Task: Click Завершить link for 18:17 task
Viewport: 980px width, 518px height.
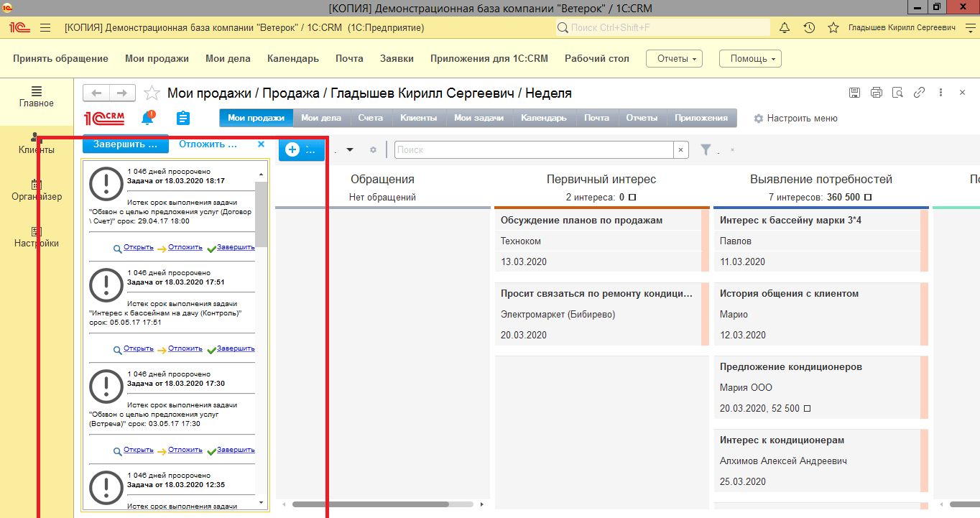Action: tap(236, 247)
